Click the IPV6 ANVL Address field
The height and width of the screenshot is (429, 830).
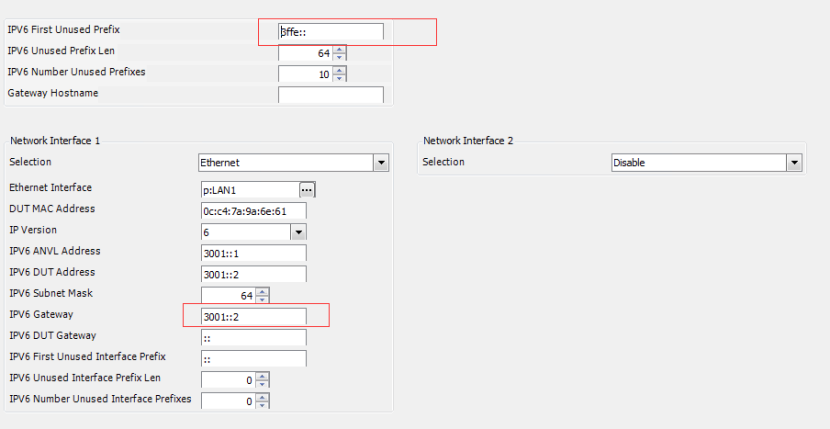tap(253, 253)
